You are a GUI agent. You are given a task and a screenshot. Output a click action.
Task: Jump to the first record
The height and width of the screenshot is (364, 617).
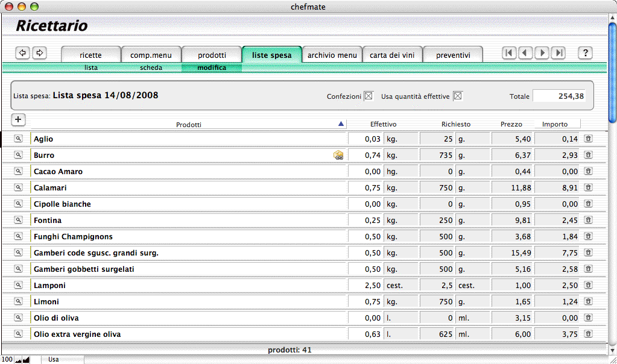coord(509,52)
